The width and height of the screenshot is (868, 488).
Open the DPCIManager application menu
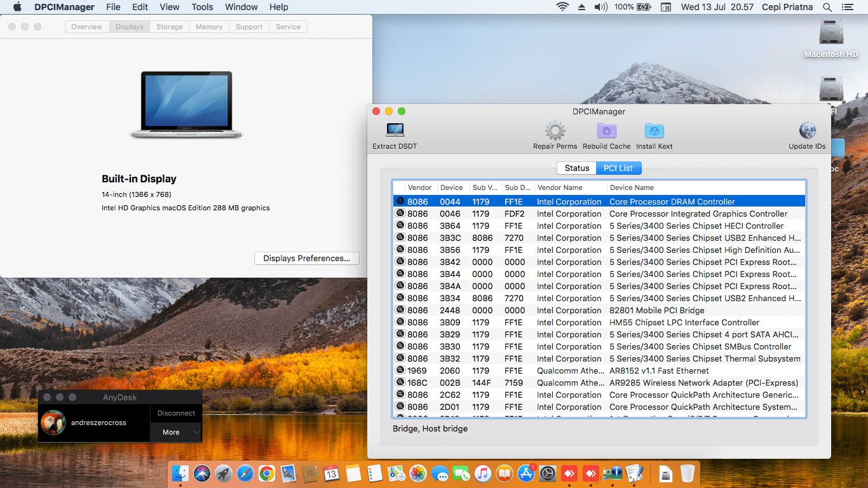[64, 7]
